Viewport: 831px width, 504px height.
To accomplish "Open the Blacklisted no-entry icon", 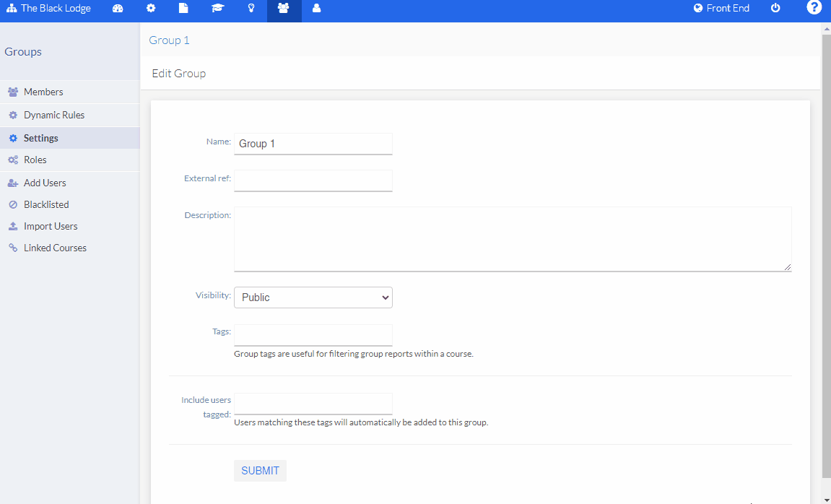I will (x=13, y=204).
